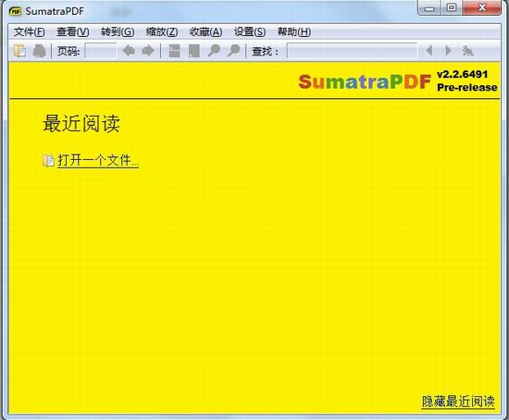Click the file icon beside 打开一个文件
This screenshot has width=509, height=420.
[x=48, y=160]
